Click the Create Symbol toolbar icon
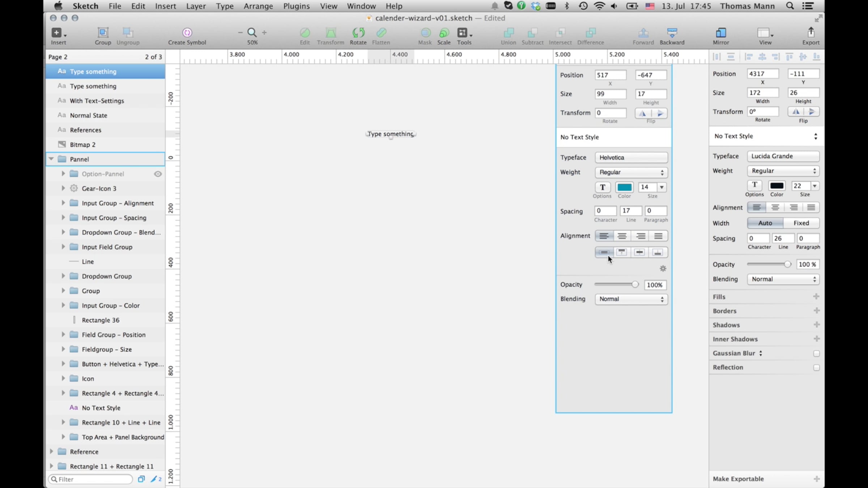This screenshot has width=868, height=488. pos(187,33)
